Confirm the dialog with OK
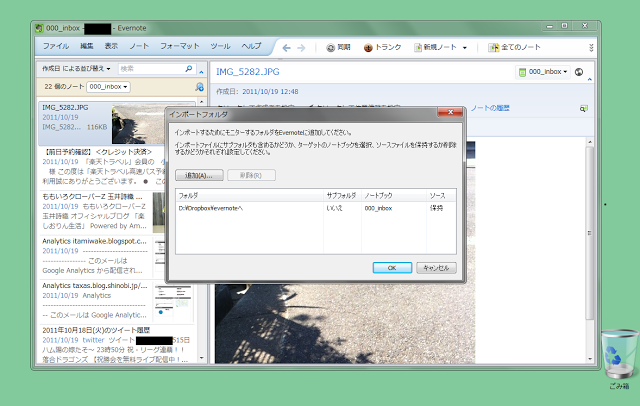Image resolution: width=640 pixels, height=406 pixels. 392,268
